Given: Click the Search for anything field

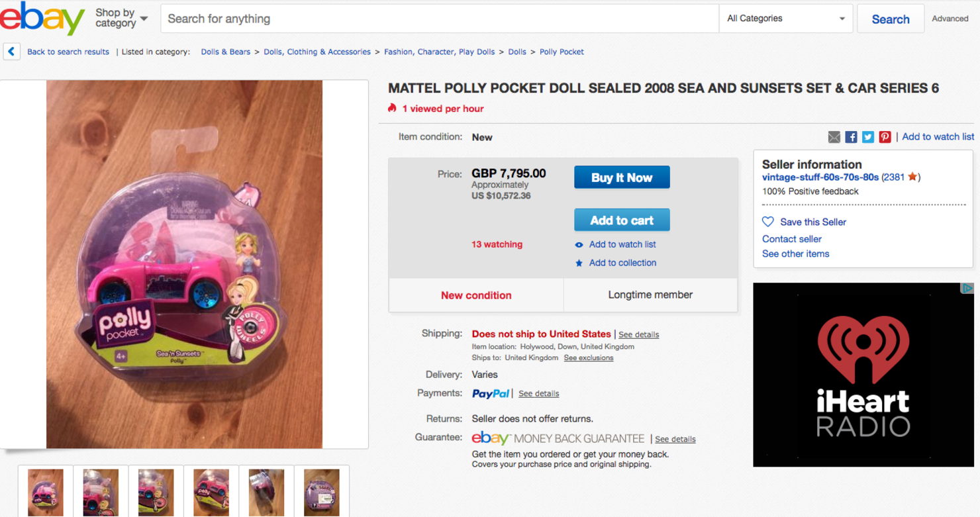Looking at the screenshot, I should coord(440,19).
